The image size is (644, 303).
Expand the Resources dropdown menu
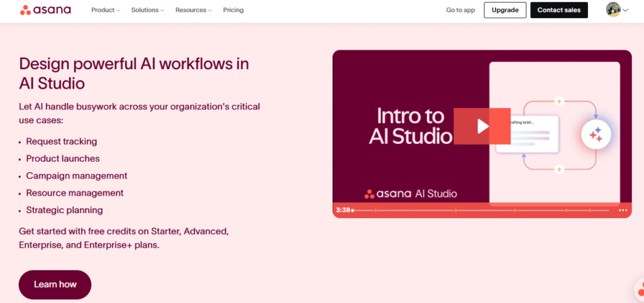pos(193,10)
